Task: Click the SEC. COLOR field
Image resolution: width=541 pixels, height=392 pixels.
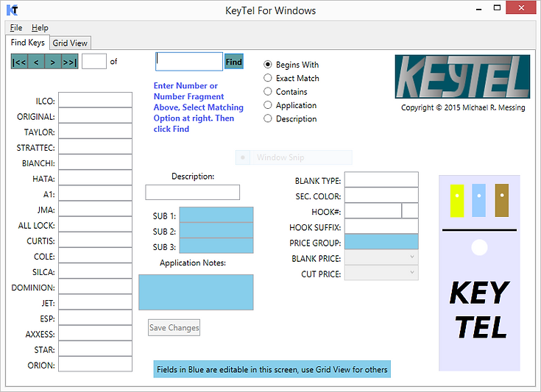Action: [x=381, y=195]
